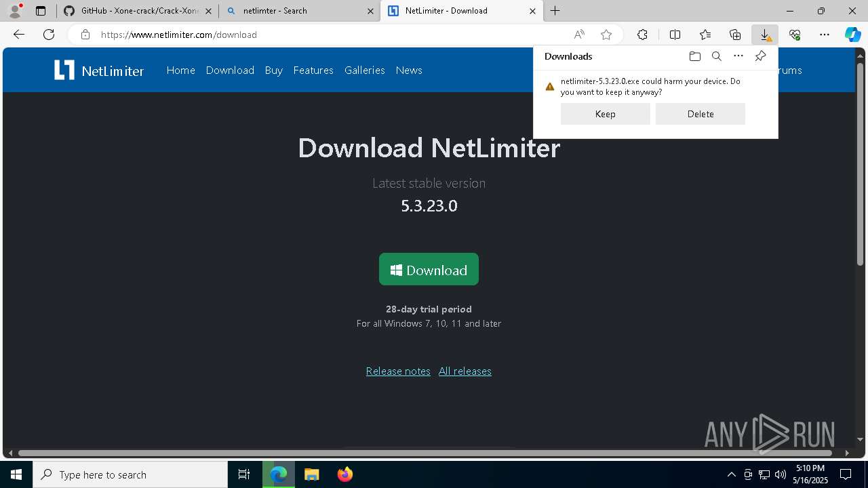View site information lock icon
Viewport: 868px width, 488px height.
(x=85, y=35)
